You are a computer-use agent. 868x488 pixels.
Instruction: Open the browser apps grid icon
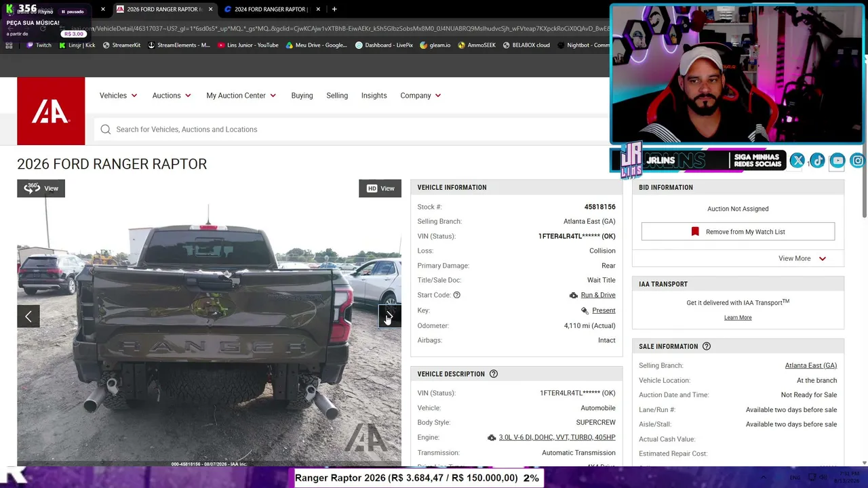[9, 45]
